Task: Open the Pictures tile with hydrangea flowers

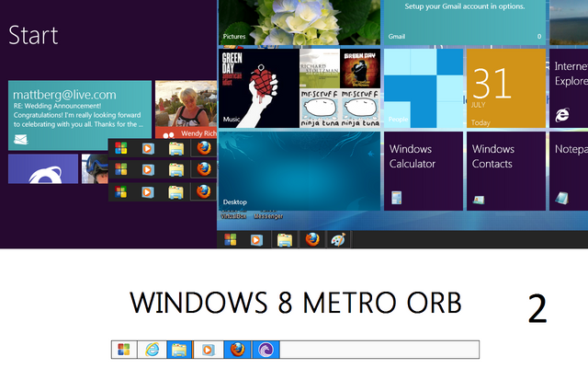Action: [x=300, y=22]
